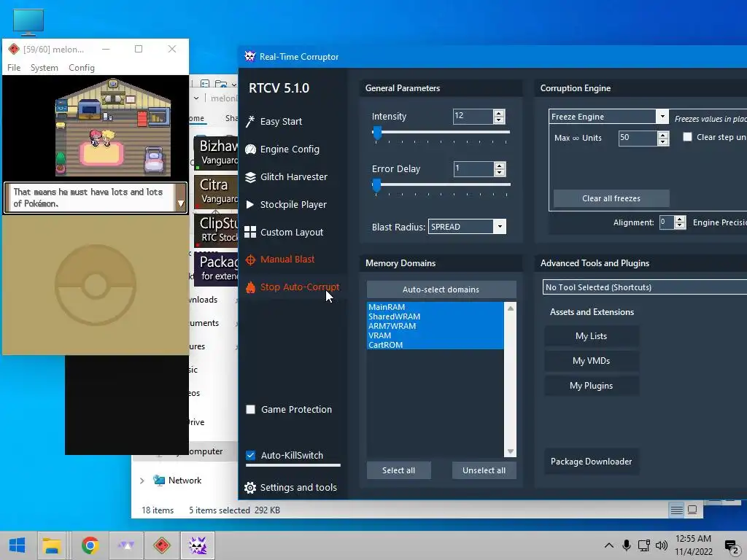Open Windows Start menu
Viewport: 747px width, 560px height.
tap(18, 545)
